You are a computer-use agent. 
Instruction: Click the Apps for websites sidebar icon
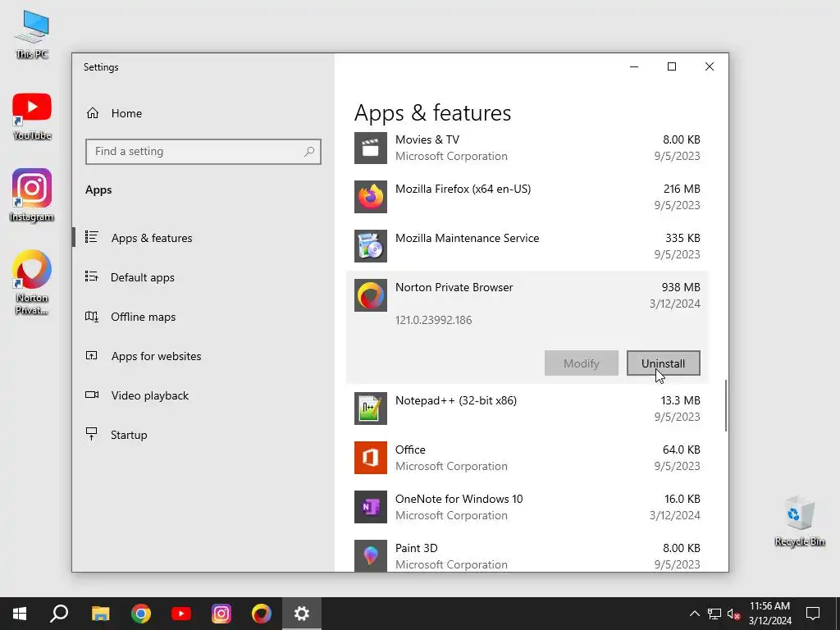coord(92,356)
